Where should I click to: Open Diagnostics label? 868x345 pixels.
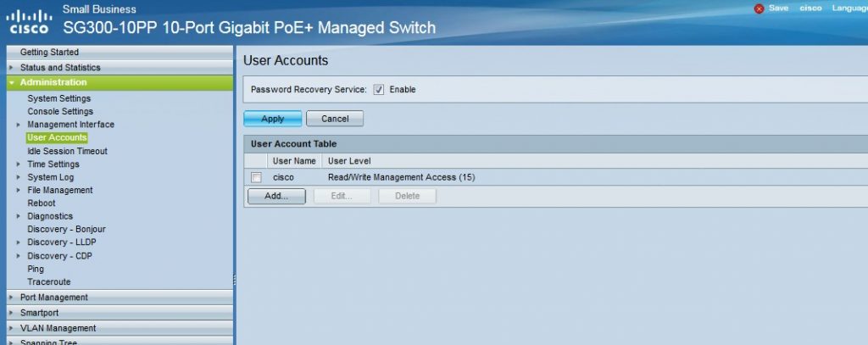(x=50, y=216)
